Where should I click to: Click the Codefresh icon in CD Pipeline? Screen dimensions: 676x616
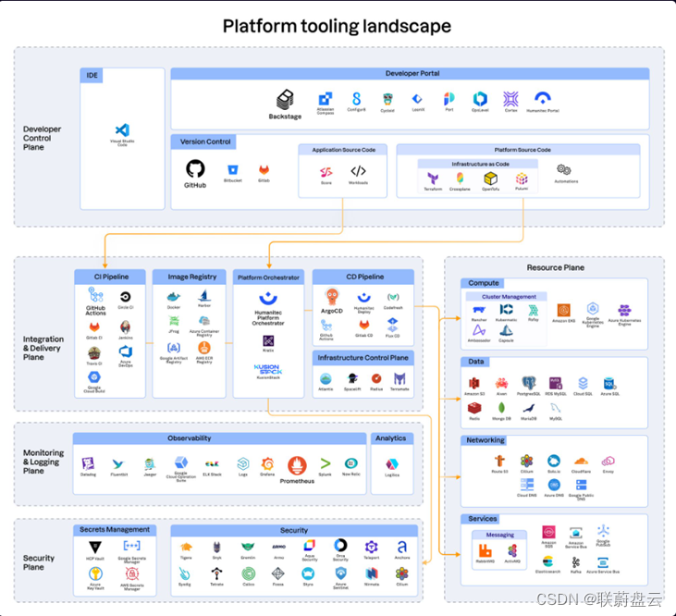pyautogui.click(x=393, y=298)
